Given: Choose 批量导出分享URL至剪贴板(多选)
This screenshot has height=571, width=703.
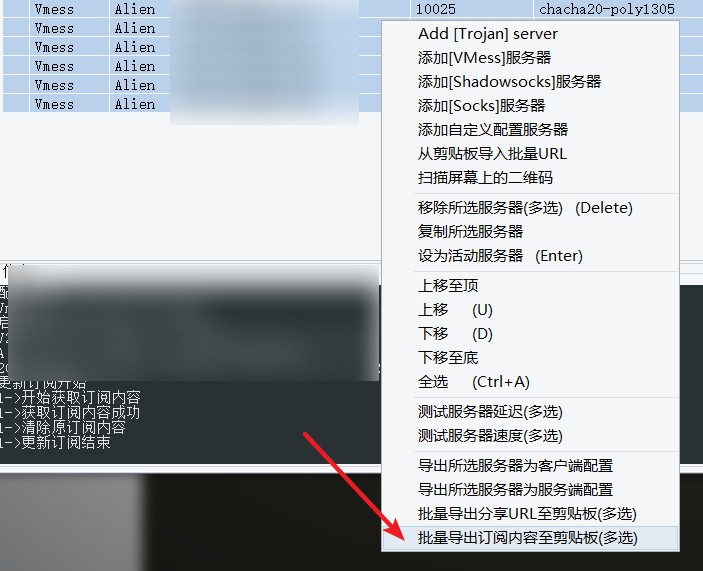Looking at the screenshot, I should [530, 514].
